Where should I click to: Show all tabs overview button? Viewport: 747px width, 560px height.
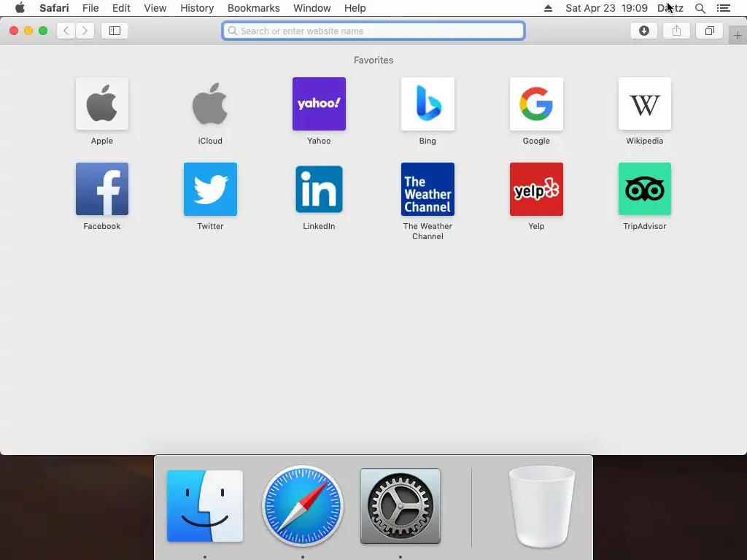pyautogui.click(x=709, y=31)
